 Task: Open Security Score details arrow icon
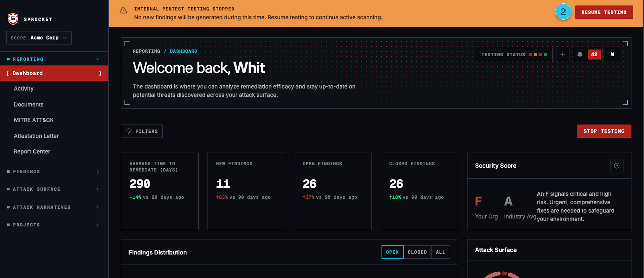[617, 166]
